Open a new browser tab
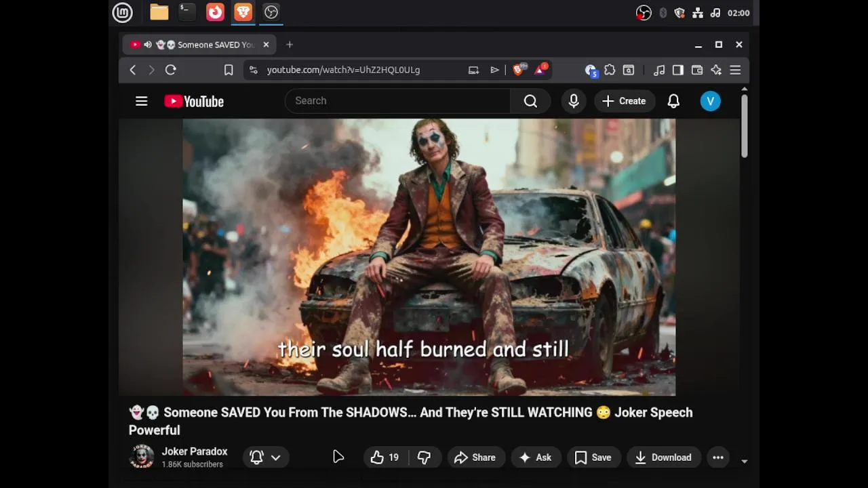The height and width of the screenshot is (488, 868). [x=290, y=45]
